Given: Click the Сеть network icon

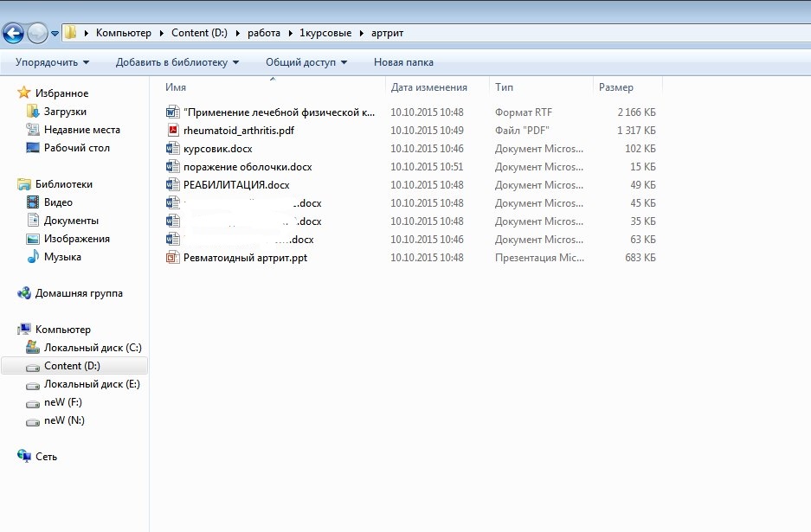Looking at the screenshot, I should [23, 456].
